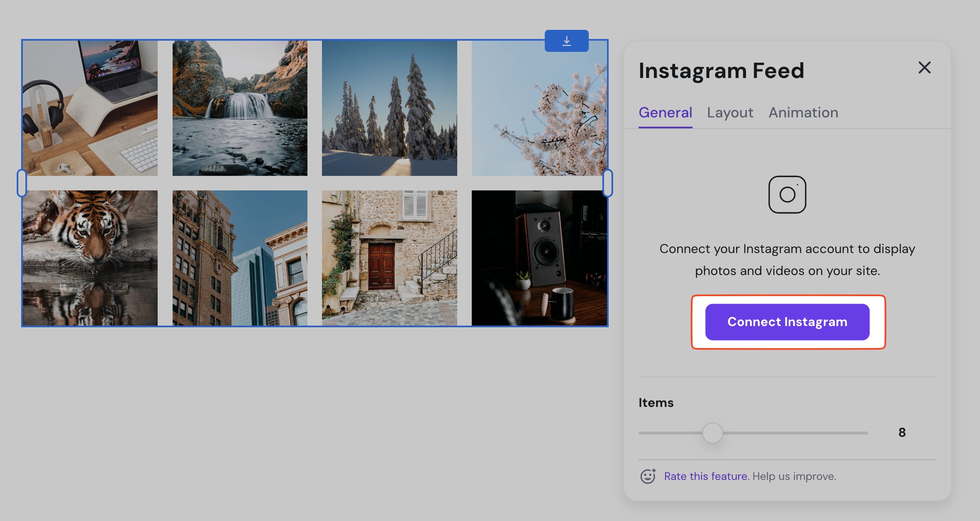Click the download icon above the image grid
Image resolution: width=980 pixels, height=521 pixels.
point(567,41)
